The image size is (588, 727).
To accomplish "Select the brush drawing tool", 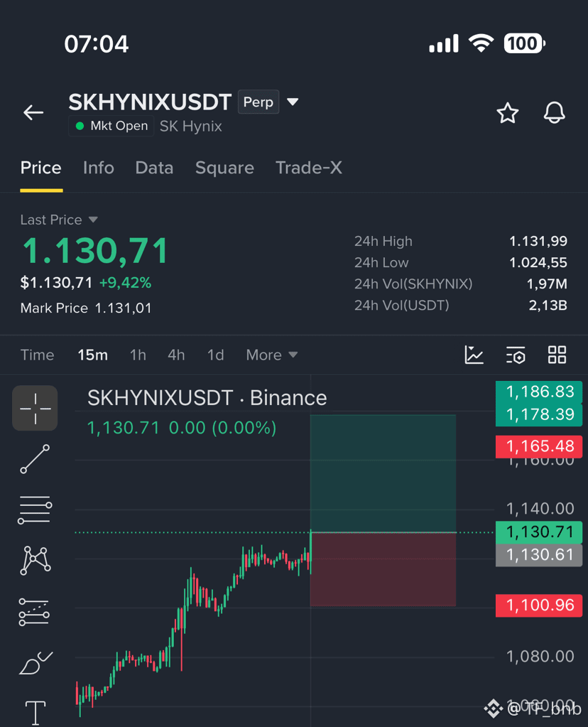I will (x=36, y=663).
